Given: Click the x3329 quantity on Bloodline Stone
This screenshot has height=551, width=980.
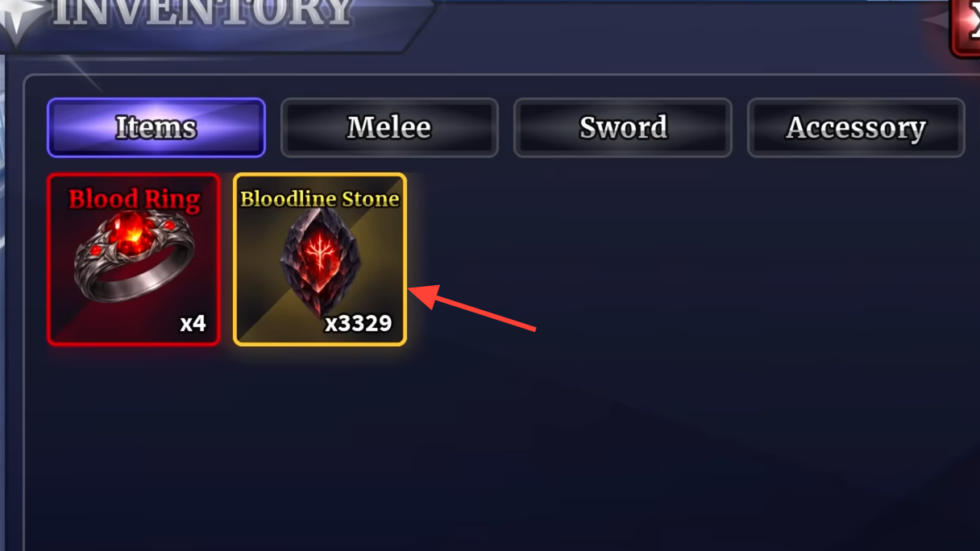Looking at the screenshot, I should [x=359, y=324].
